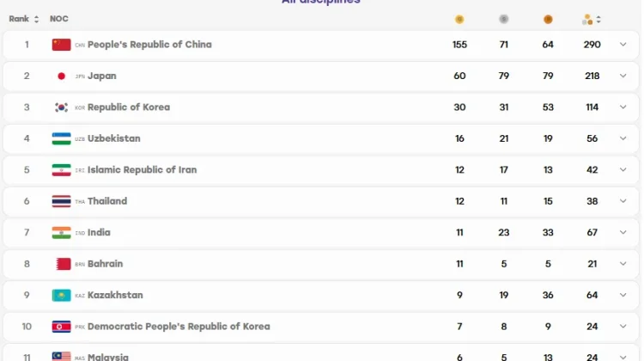Viewport: 644px width, 361px height.
Task: Click Kazakhstan's bronze count 36
Action: click(548, 295)
